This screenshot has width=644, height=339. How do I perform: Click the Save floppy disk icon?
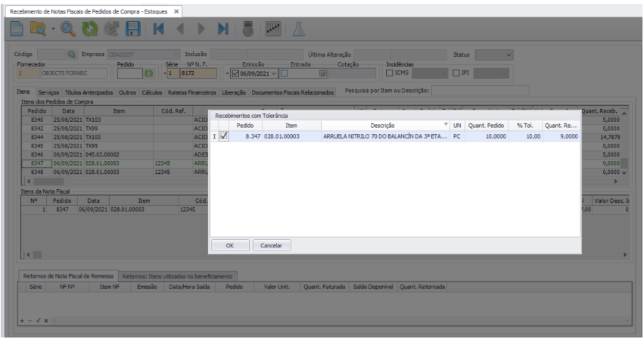[x=134, y=30]
